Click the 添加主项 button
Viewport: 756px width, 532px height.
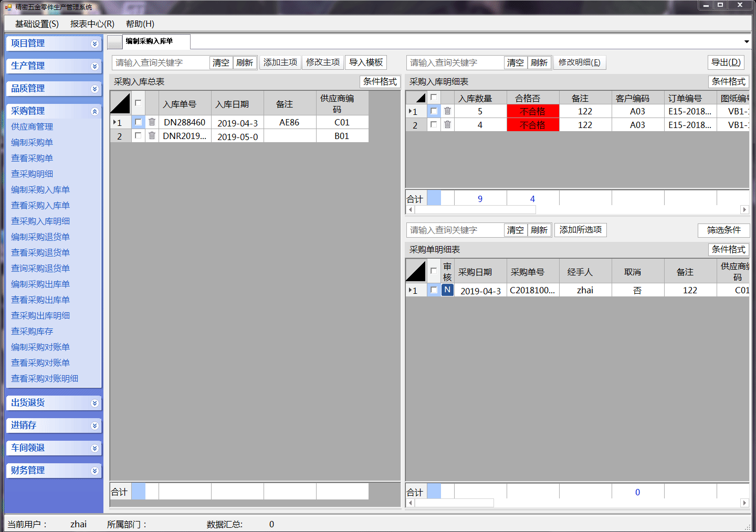click(280, 62)
